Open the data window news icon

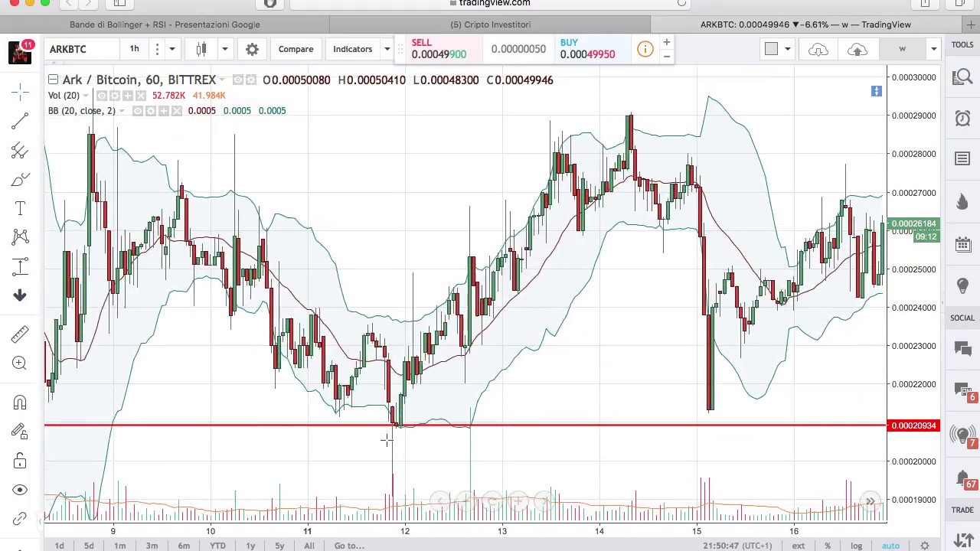point(962,159)
